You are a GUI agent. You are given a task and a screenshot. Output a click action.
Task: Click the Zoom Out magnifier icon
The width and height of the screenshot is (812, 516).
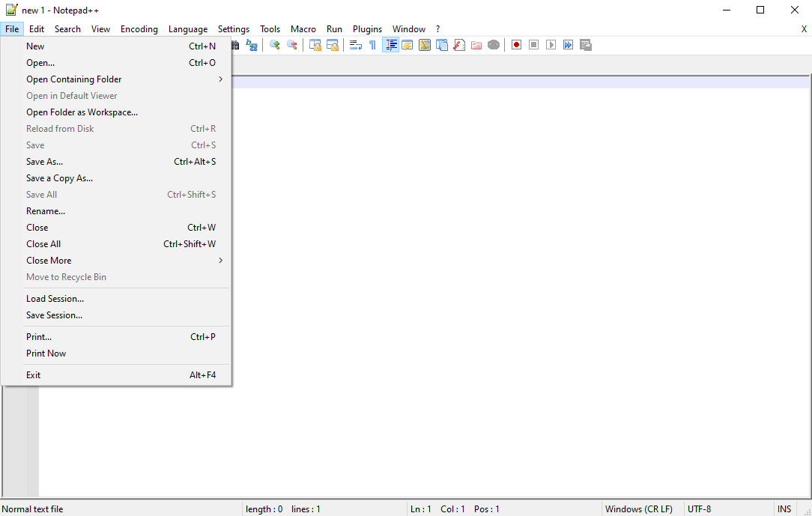[292, 45]
